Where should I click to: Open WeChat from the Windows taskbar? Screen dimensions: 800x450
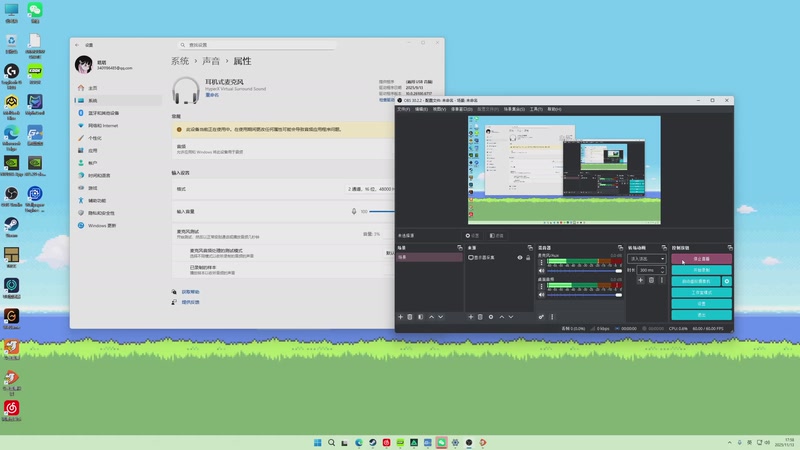(x=441, y=442)
